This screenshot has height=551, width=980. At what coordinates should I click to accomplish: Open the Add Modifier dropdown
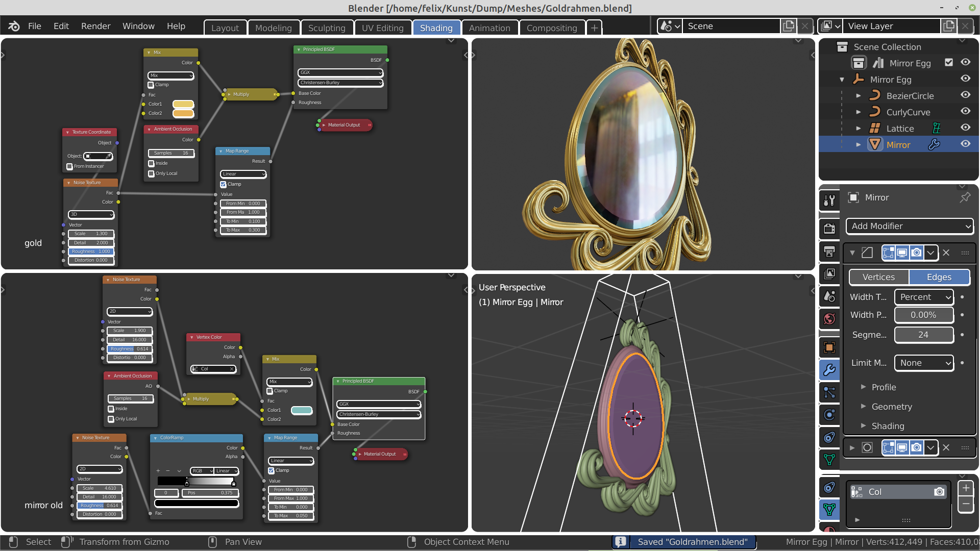910,226
